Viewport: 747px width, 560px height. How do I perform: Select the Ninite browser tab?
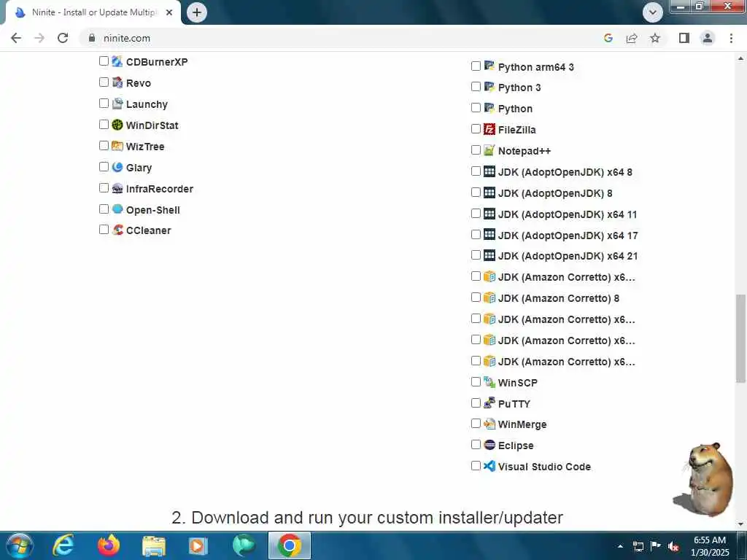coord(93,13)
